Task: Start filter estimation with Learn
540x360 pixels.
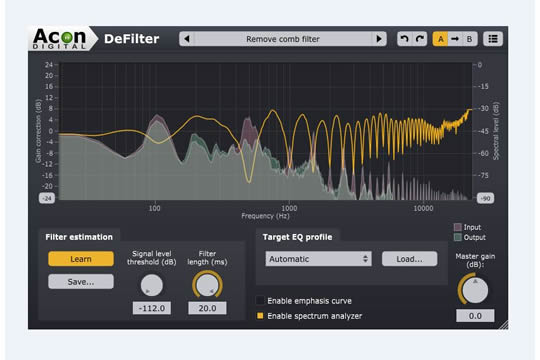Action: coord(81,259)
